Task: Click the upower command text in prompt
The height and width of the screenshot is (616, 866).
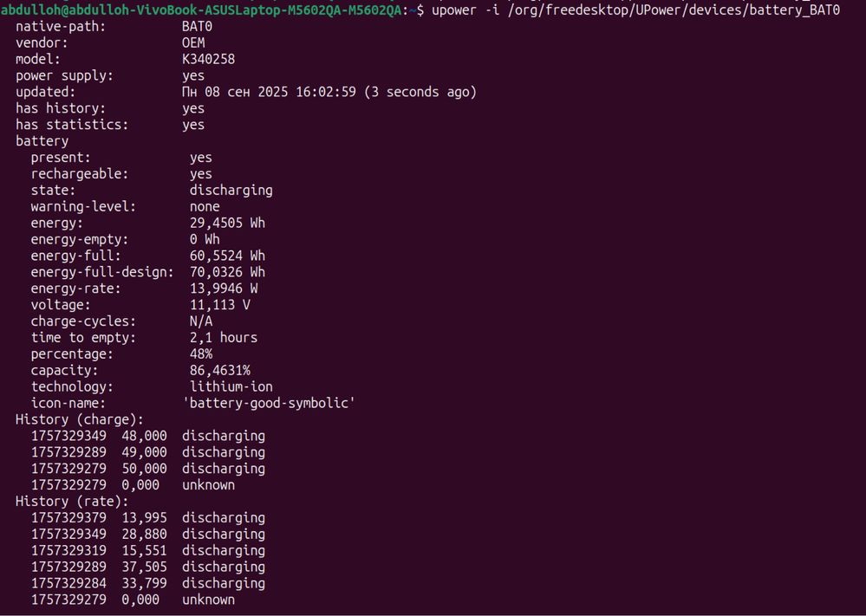Action: point(635,10)
